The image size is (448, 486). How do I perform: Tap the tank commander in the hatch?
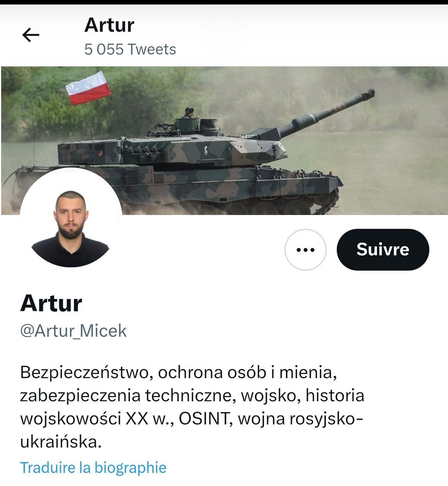(190, 112)
